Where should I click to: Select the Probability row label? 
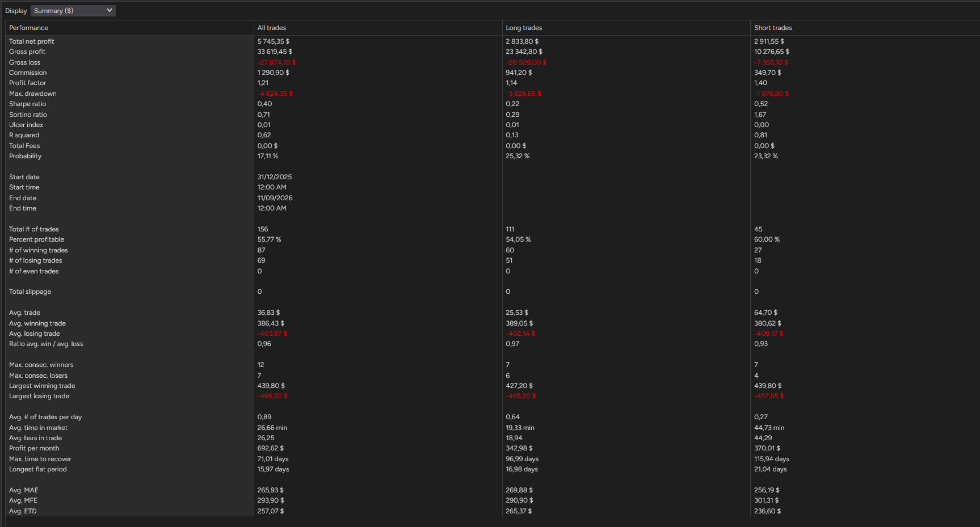[x=26, y=156]
